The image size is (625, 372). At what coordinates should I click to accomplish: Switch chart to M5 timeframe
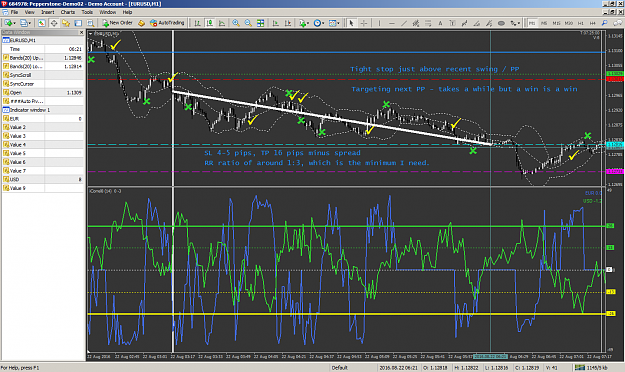(x=544, y=23)
